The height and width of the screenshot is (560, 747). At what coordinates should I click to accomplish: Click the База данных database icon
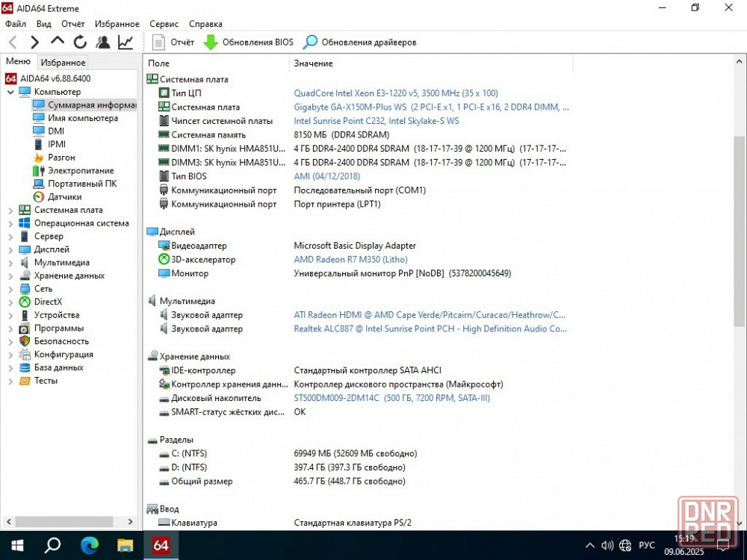(x=25, y=367)
